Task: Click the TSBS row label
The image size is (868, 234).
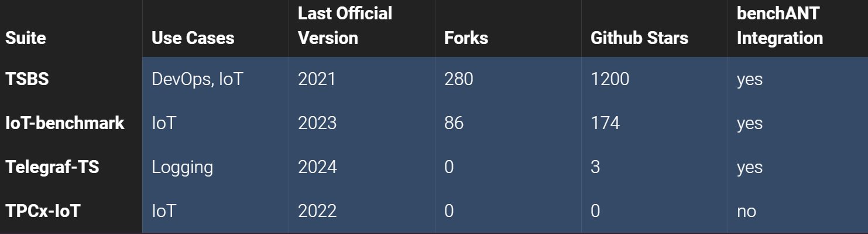Action: (x=27, y=79)
